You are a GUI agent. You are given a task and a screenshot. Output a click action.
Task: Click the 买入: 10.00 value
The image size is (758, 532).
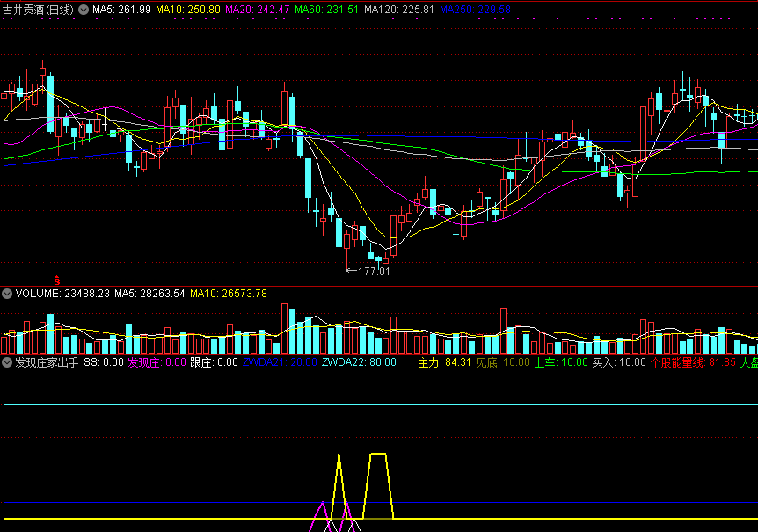point(619,362)
